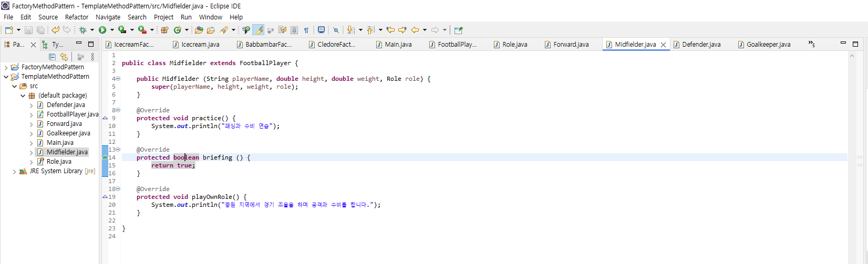Viewport: 868px width, 264px height.
Task: Click the New file toolbar icon
Action: [8, 30]
